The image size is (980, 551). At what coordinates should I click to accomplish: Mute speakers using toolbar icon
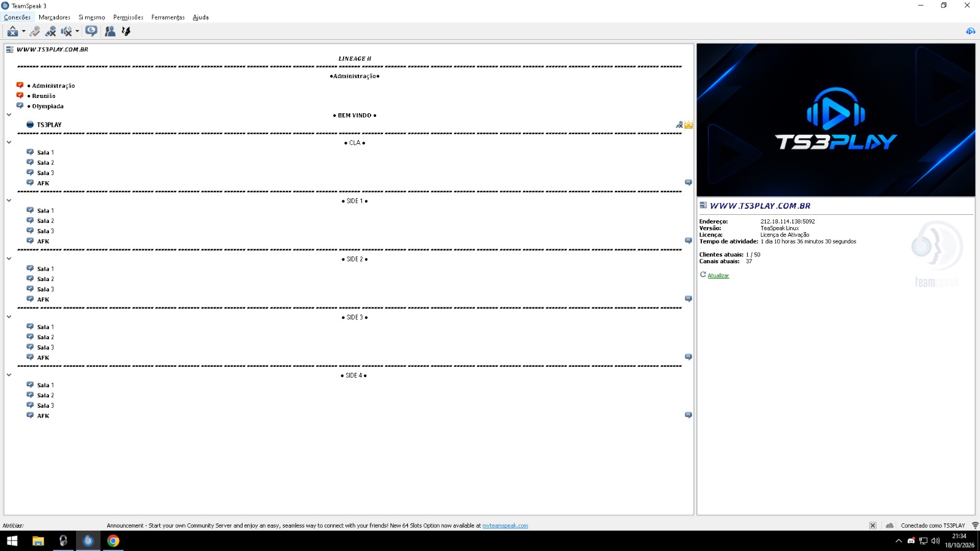[66, 31]
